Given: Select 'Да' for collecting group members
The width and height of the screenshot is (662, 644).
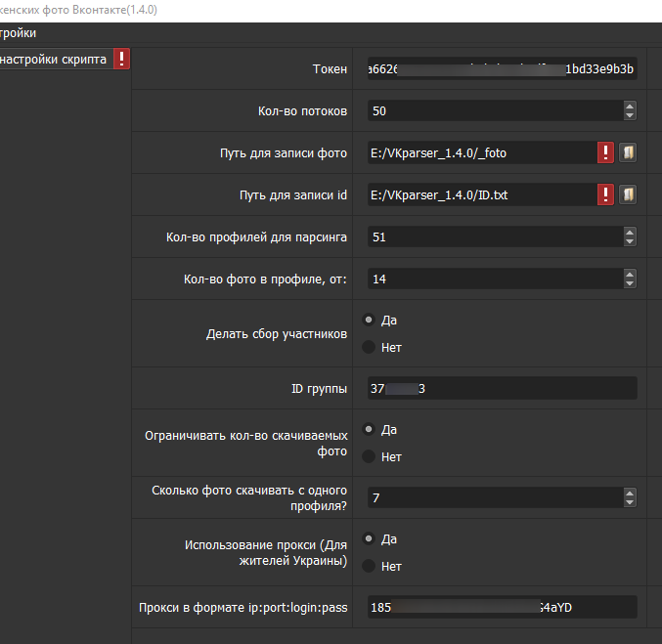Looking at the screenshot, I should 369,320.
